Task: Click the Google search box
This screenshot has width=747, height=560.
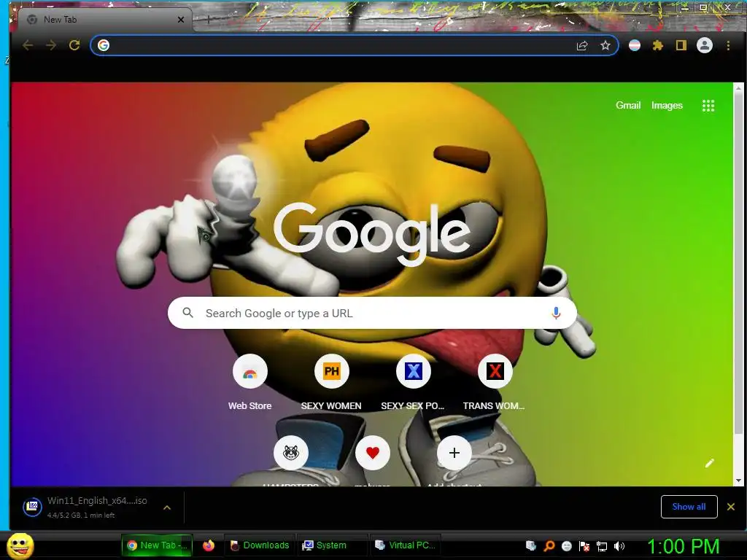Action: tap(372, 313)
